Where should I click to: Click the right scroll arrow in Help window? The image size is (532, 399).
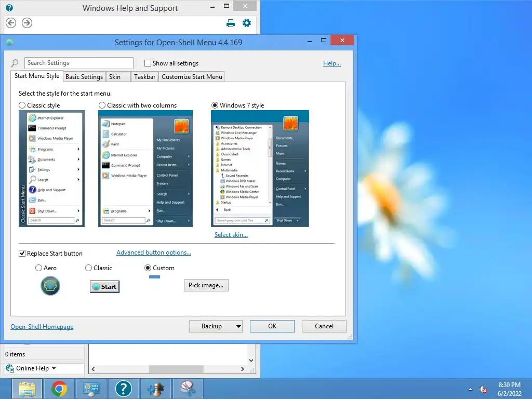pos(242,369)
